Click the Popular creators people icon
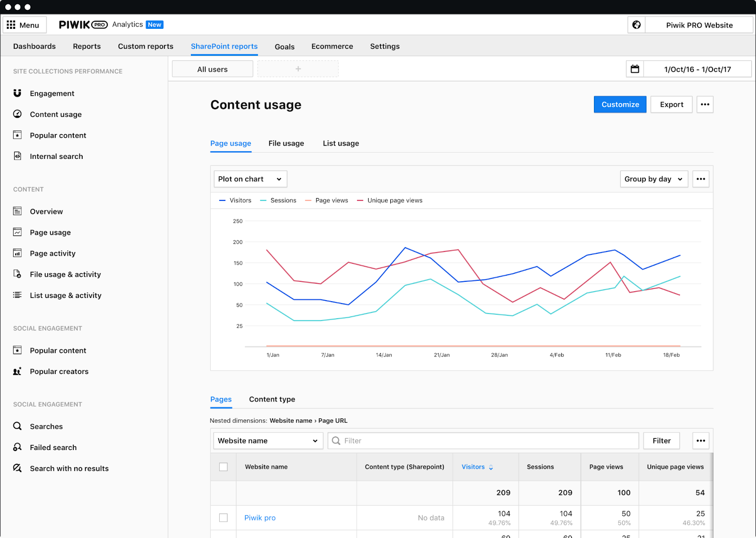This screenshot has width=756, height=538. (x=17, y=372)
